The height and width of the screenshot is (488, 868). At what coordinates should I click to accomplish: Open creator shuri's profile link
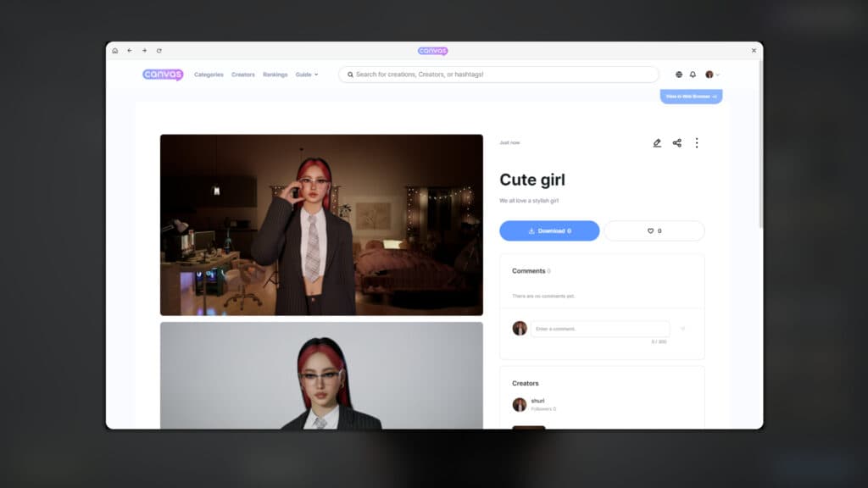(537, 401)
